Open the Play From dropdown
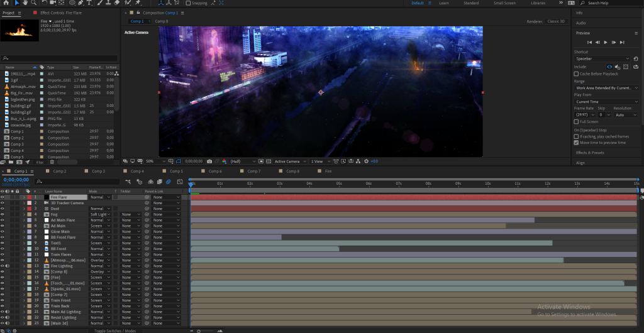This screenshot has width=644, height=333. pyautogui.click(x=606, y=101)
